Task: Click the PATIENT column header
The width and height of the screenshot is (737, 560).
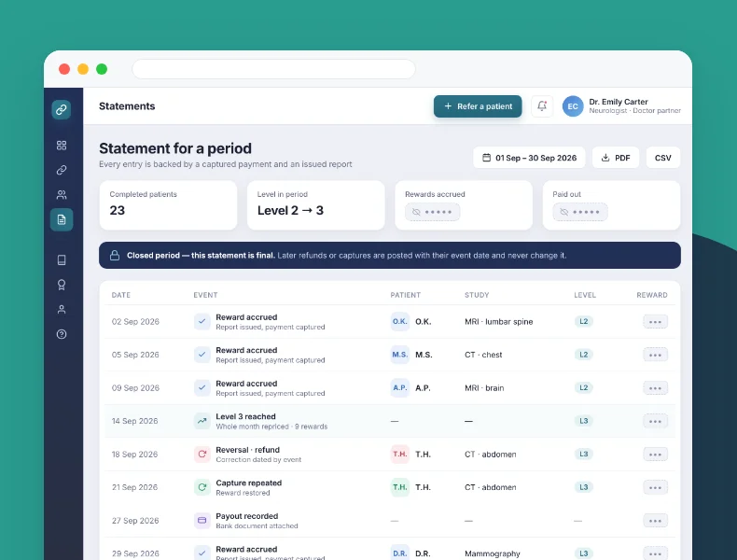Action: (x=405, y=295)
